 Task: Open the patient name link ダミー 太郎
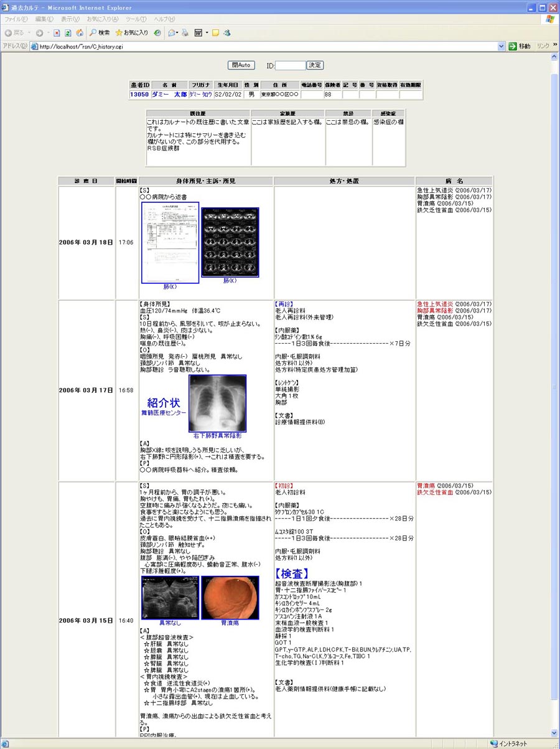[x=169, y=95]
